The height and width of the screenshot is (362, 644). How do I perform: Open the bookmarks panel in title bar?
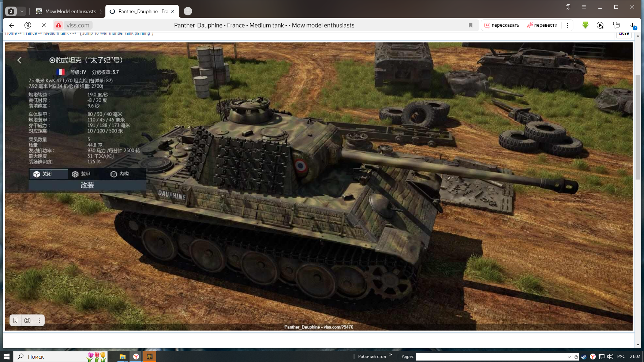click(568, 7)
